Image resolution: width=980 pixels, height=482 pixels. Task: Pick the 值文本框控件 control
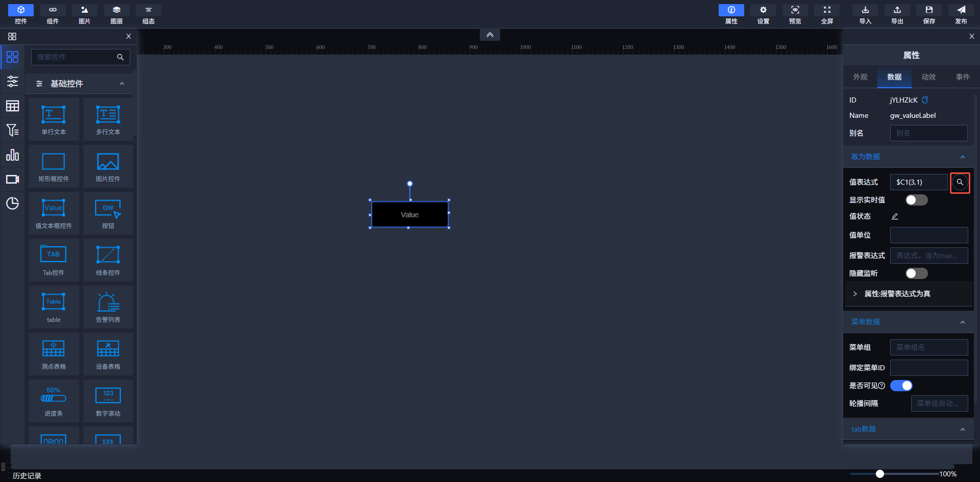click(54, 213)
